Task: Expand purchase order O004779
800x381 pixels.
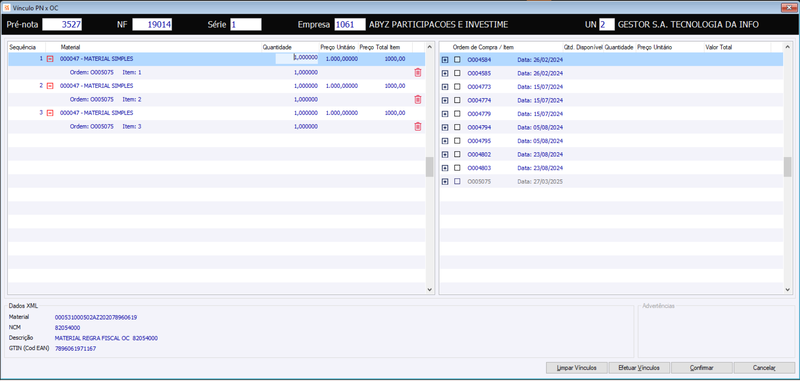Action: coord(445,114)
